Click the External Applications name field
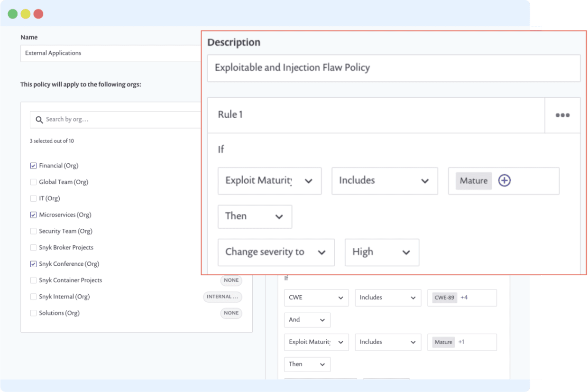 [x=110, y=53]
